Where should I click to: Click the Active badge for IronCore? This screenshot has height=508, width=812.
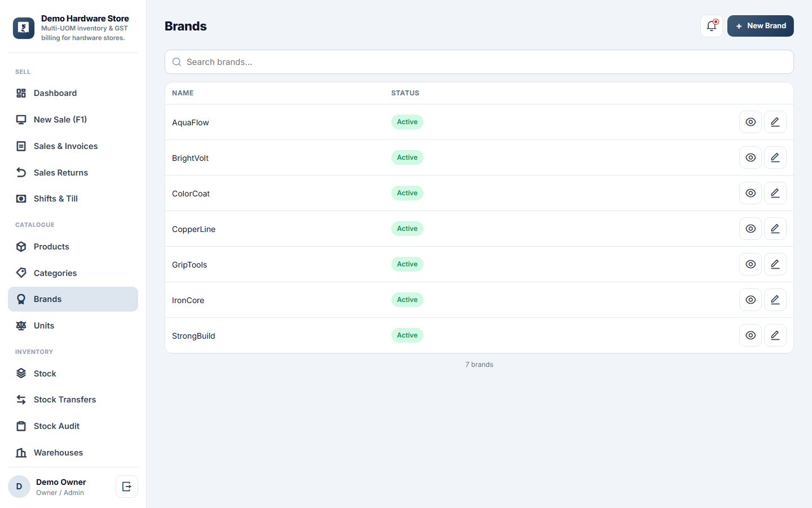point(407,300)
